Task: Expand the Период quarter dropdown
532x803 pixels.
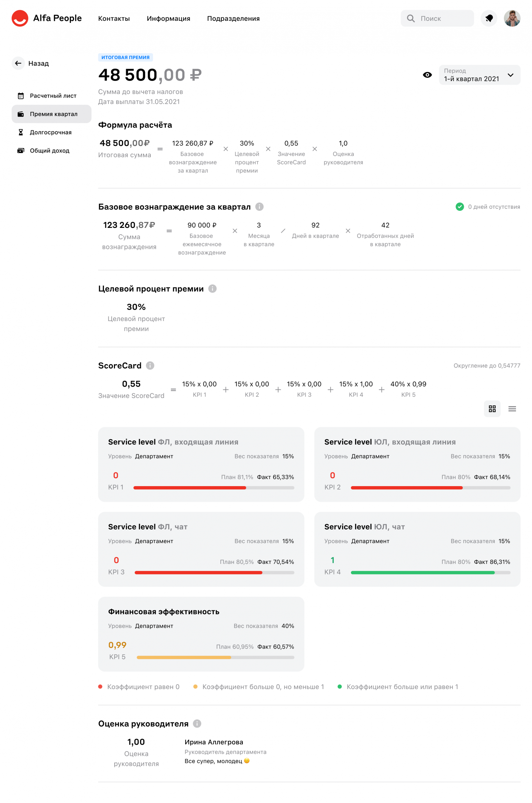Action: pos(479,75)
